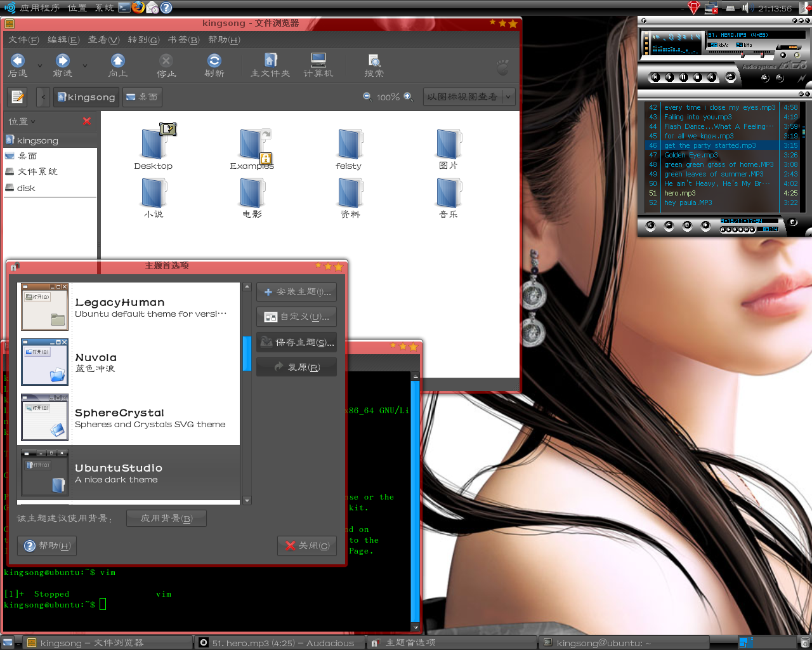Skip to previous track in Audacious main window
812x650 pixels.
tap(655, 77)
